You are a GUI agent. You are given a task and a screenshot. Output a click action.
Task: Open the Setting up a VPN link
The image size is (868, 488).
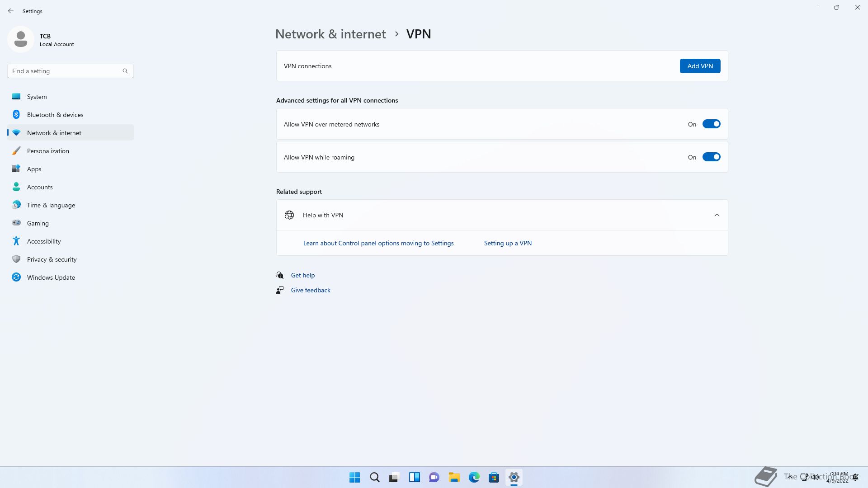pyautogui.click(x=508, y=243)
